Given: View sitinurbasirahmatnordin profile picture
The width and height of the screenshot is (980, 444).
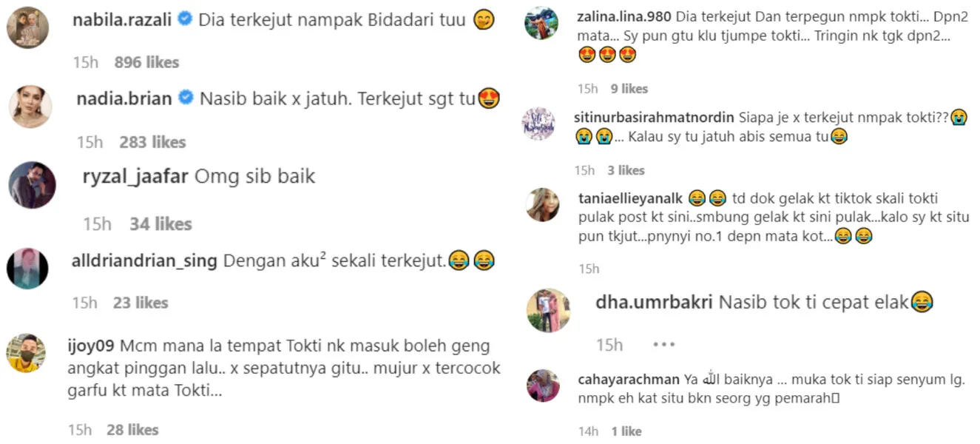Looking at the screenshot, I should pos(538,124).
